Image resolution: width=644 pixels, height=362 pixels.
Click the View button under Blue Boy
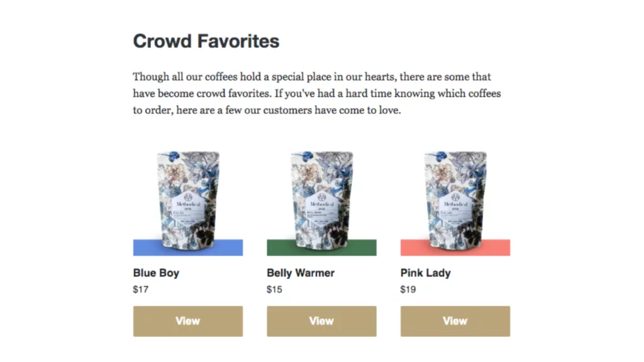(187, 321)
